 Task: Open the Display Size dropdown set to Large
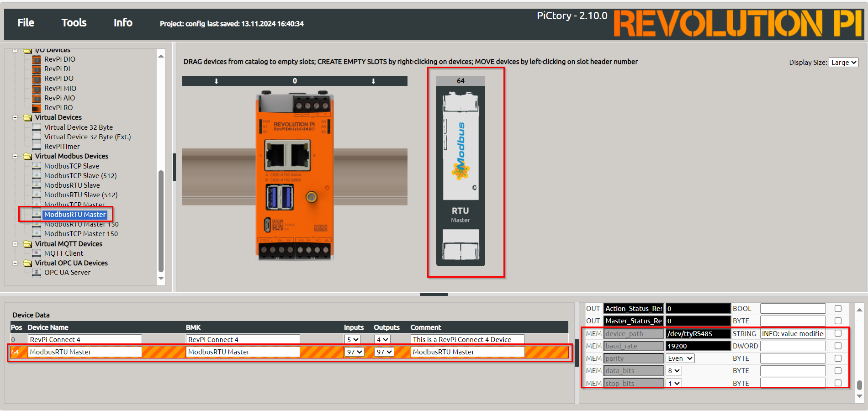click(843, 62)
